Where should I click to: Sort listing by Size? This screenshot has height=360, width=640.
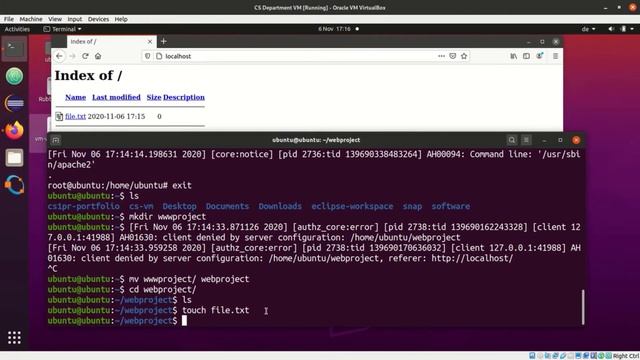point(154,97)
